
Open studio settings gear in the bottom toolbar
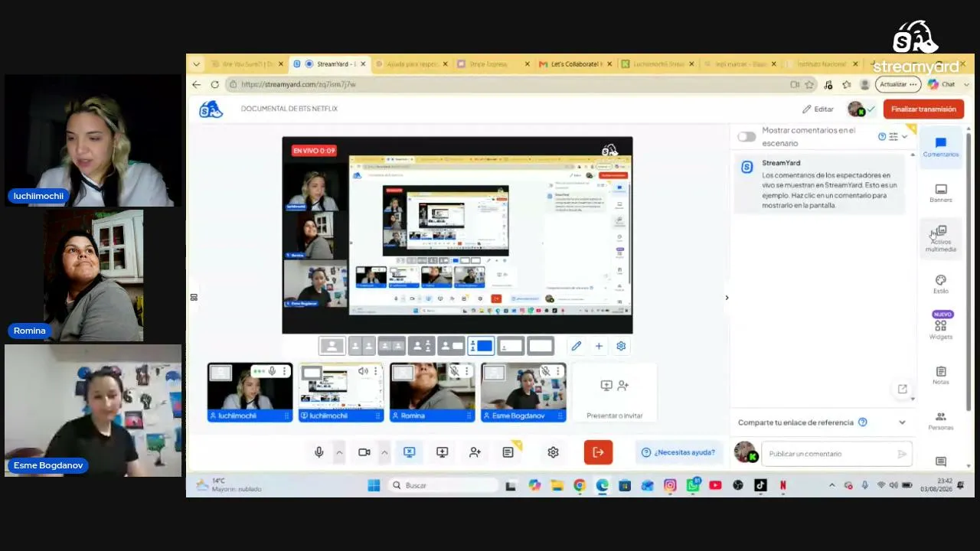point(553,452)
